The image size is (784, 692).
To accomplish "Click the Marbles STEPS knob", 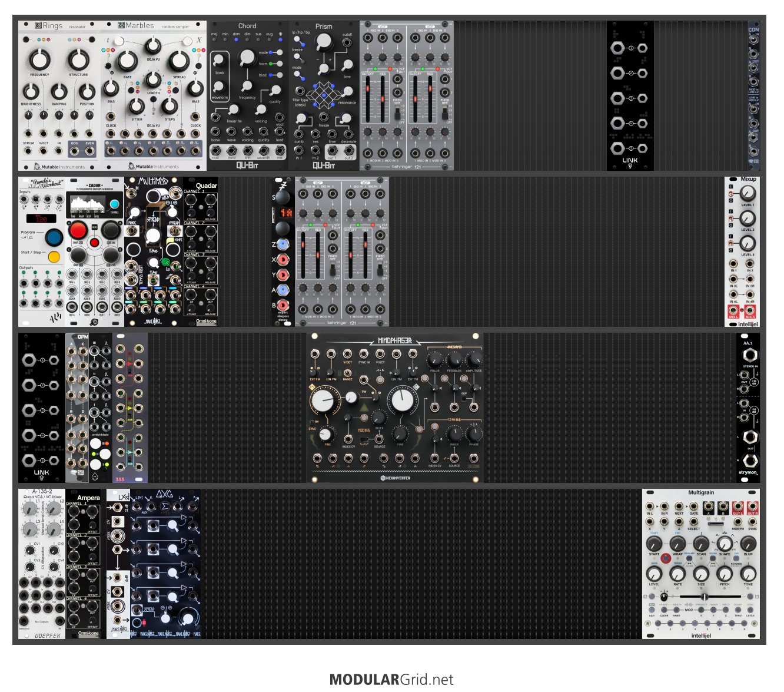I will [170, 107].
